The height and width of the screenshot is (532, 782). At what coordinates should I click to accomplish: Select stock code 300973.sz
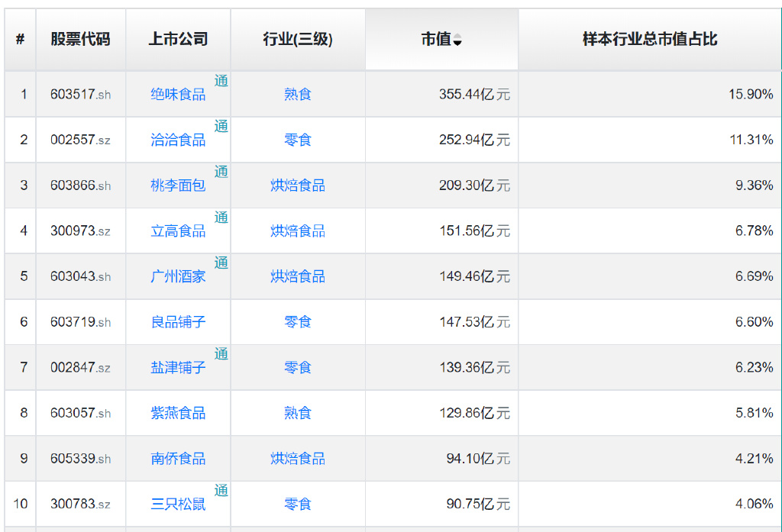point(80,231)
